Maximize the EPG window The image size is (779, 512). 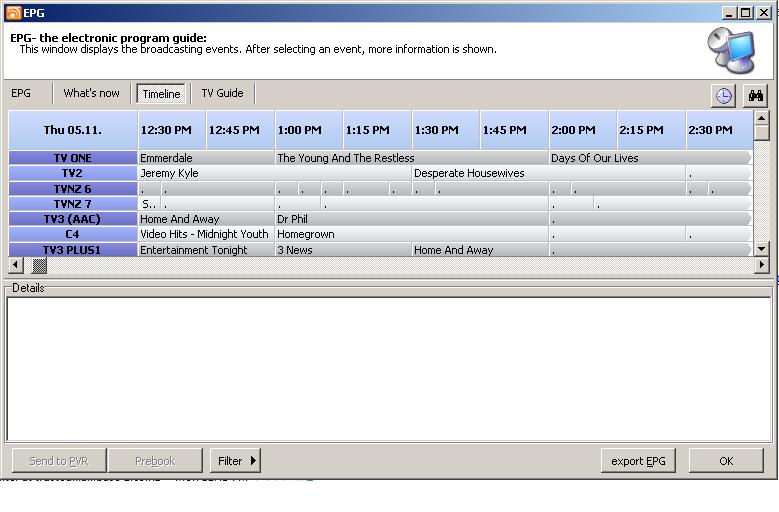746,13
